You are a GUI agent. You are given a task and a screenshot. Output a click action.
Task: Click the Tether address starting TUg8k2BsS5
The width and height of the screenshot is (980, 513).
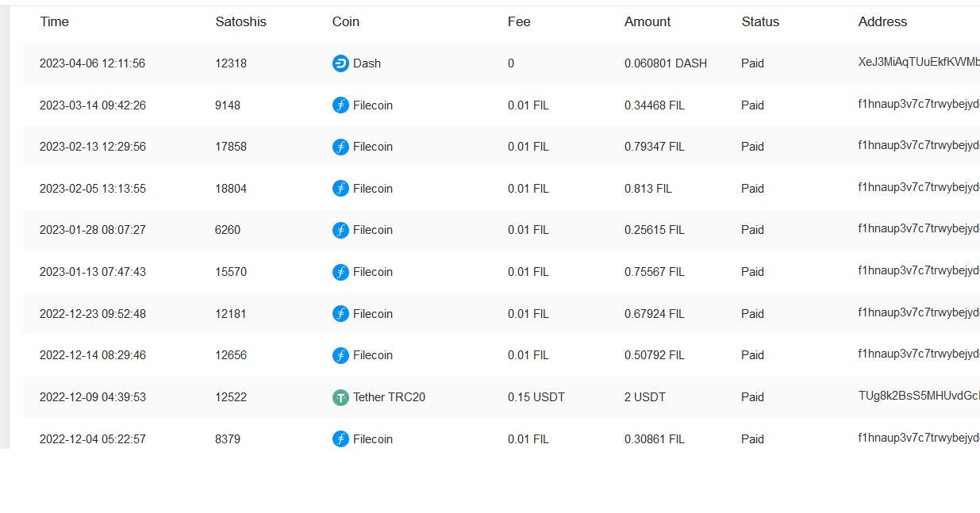(x=919, y=396)
